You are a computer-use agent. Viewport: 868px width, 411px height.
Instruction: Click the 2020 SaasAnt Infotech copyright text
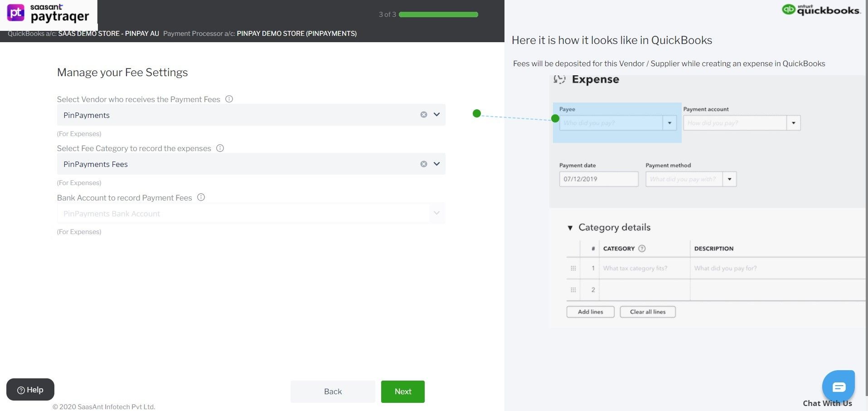click(104, 407)
